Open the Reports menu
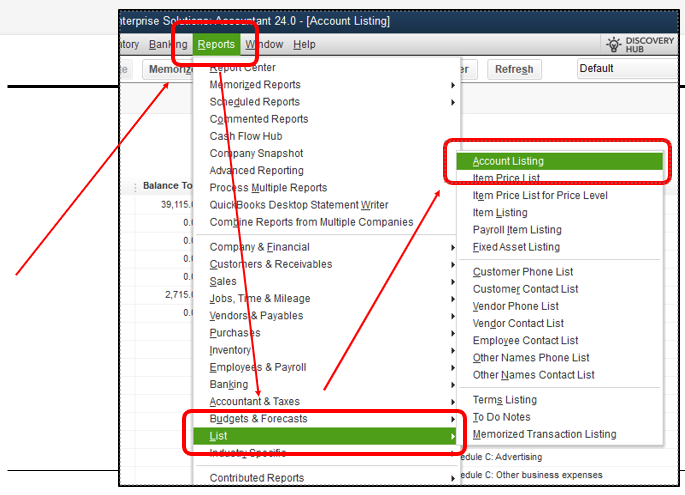The height and width of the screenshot is (495, 685). click(x=216, y=45)
